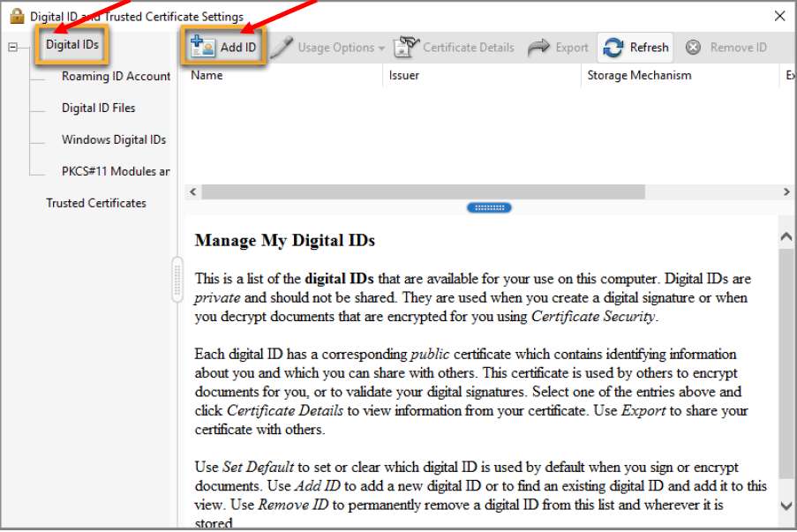Select Windows Digital IDs tree item
Image resolution: width=797 pixels, height=532 pixels.
(x=114, y=139)
